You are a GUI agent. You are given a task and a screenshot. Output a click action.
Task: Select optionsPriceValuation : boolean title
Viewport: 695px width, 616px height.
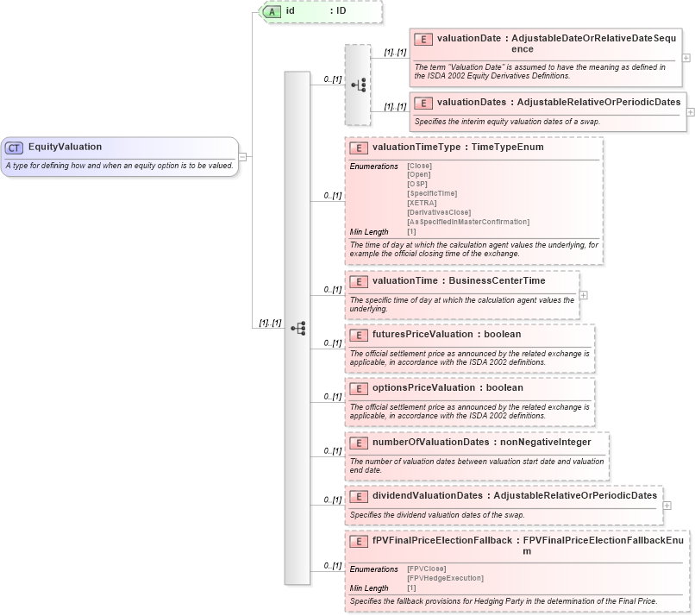click(448, 387)
